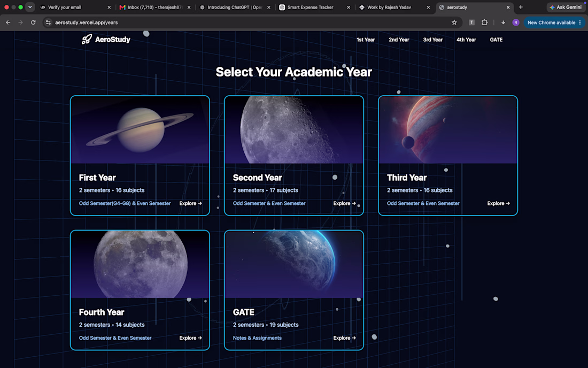Close the Verify your email tab
Image resolution: width=588 pixels, height=368 pixels.
point(109,7)
